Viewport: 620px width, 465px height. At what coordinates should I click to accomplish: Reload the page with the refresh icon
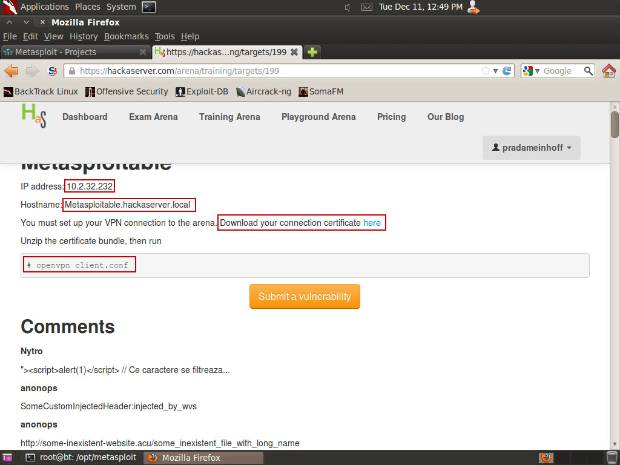click(507, 71)
